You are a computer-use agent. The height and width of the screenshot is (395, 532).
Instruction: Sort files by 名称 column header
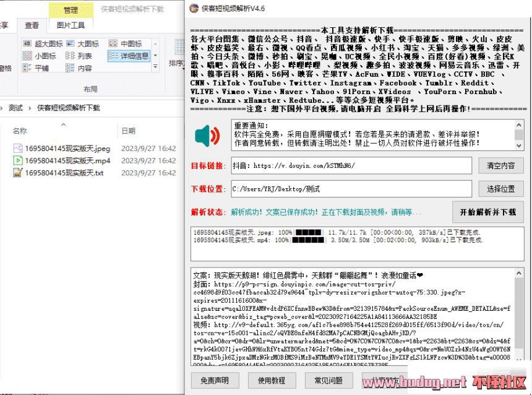pos(20,131)
